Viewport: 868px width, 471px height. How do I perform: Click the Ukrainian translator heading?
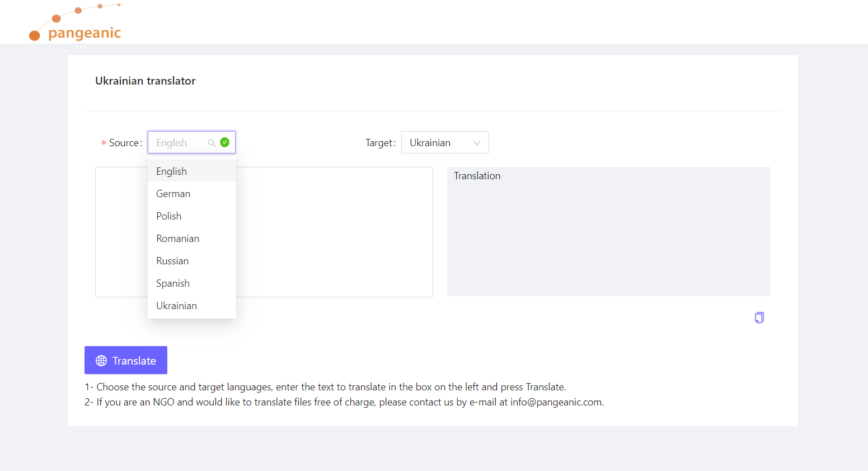click(146, 81)
